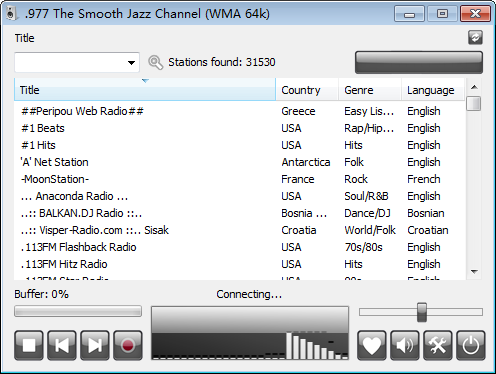Image resolution: width=496 pixels, height=374 pixels.
Task: Select the .113FM Flashback Radio row
Action: point(239,247)
